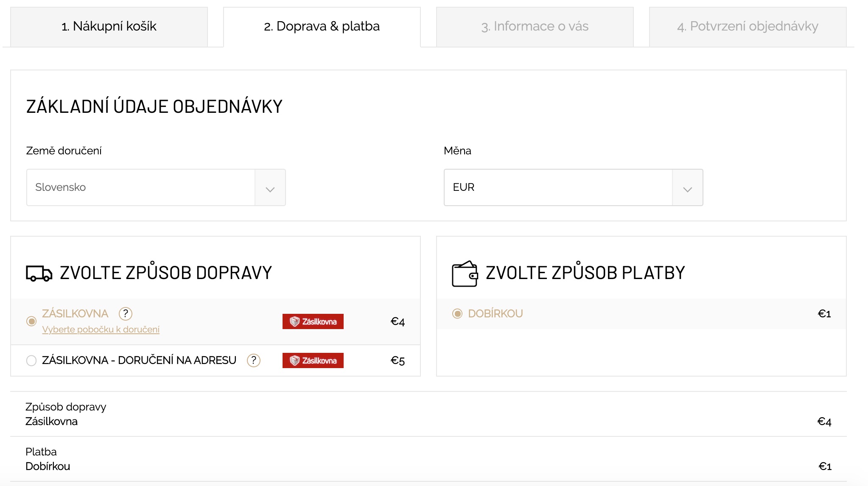This screenshot has height=486, width=868.
Task: Open the Měna EUR currency dropdown
Action: click(x=573, y=187)
